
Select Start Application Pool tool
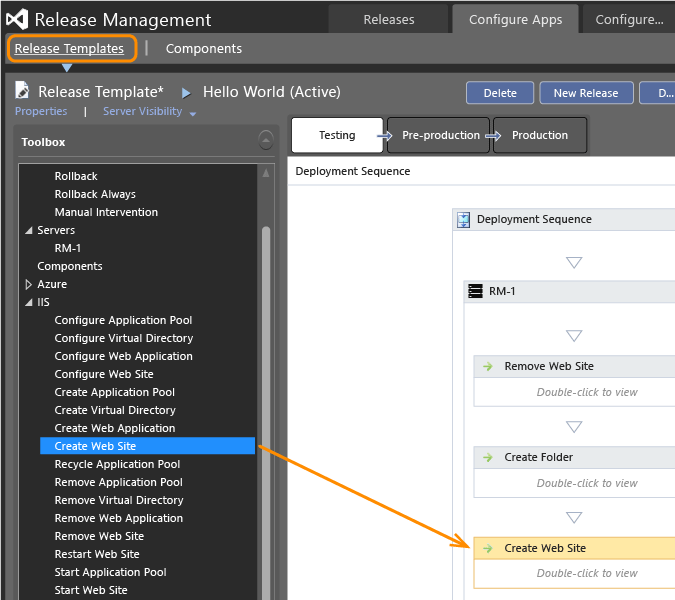pos(110,572)
